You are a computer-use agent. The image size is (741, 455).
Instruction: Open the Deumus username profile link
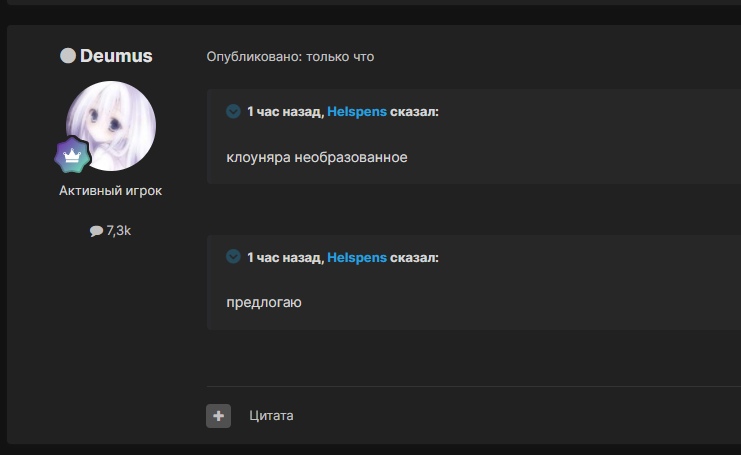116,56
